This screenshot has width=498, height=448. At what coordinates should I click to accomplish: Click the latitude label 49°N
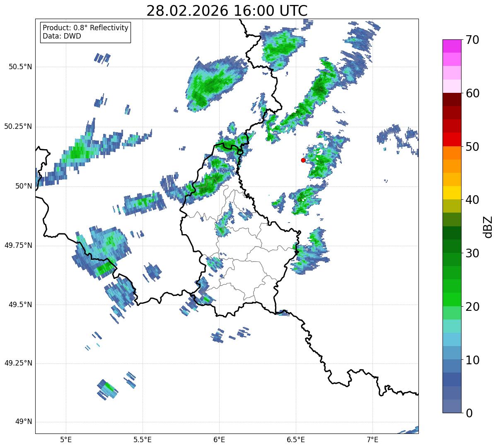click(x=24, y=422)
